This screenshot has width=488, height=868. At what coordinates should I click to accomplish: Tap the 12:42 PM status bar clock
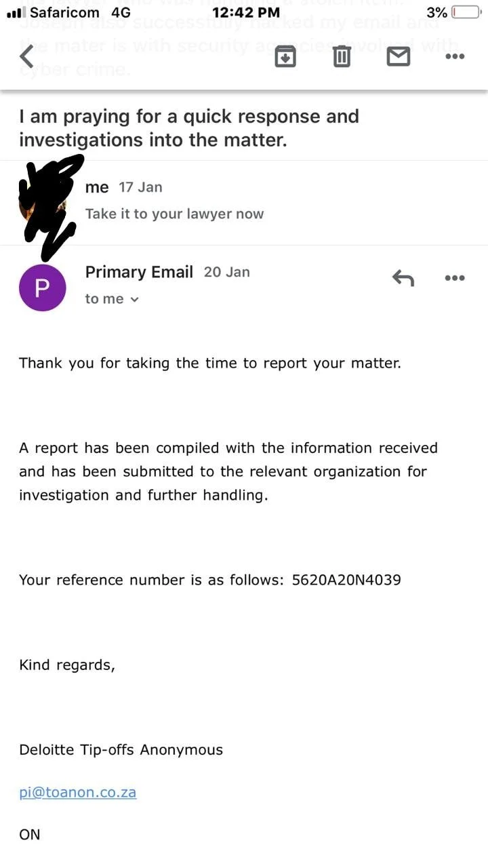[x=245, y=12]
